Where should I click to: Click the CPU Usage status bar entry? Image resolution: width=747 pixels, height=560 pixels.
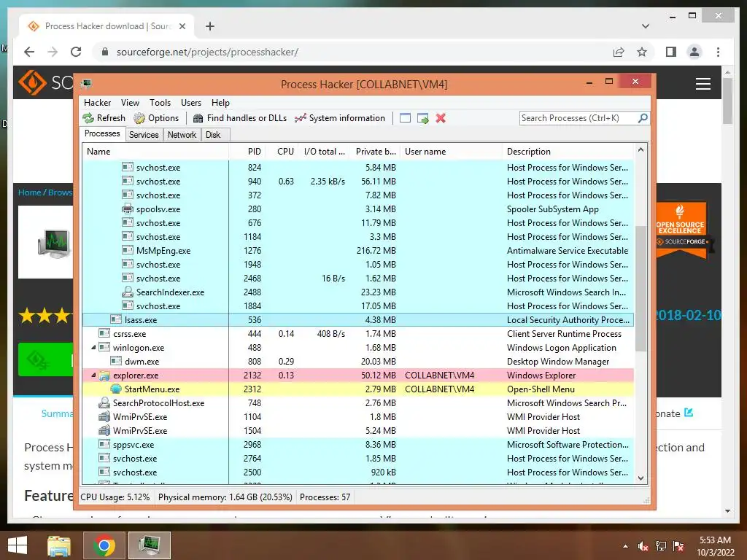click(115, 497)
